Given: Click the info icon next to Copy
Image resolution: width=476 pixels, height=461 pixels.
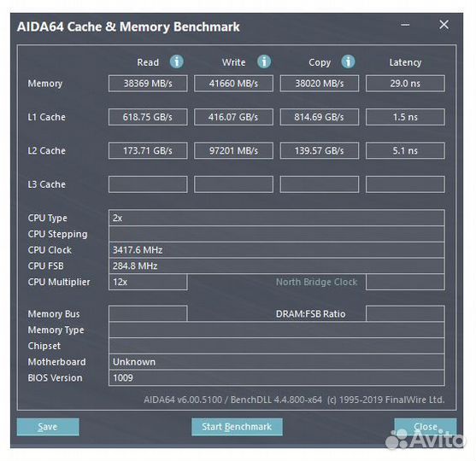Looking at the screenshot, I should tap(348, 61).
